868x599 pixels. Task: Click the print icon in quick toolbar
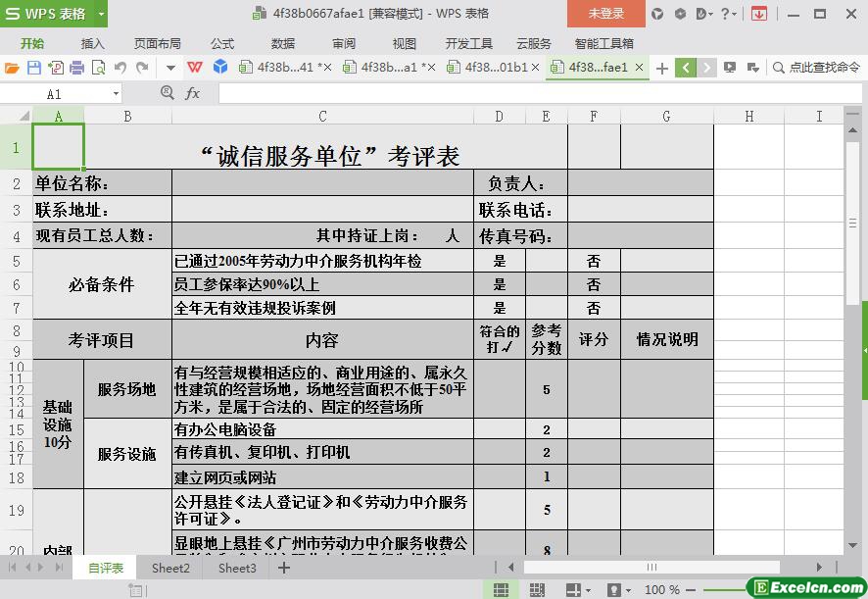point(76,68)
